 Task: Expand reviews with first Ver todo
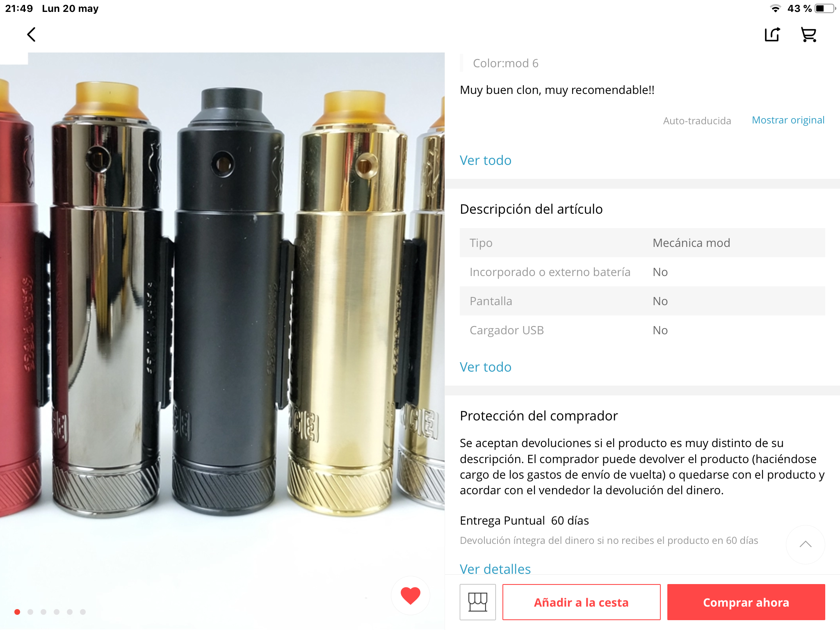[486, 160]
